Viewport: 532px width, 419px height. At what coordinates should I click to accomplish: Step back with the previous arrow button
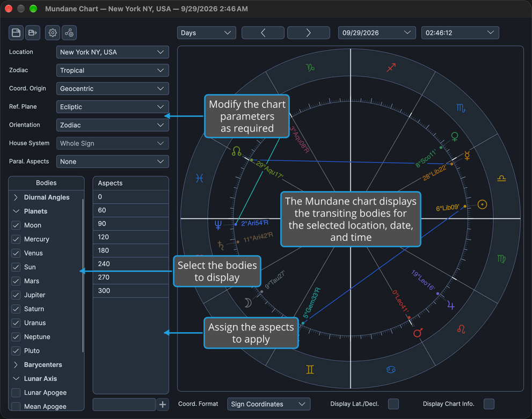coord(263,33)
